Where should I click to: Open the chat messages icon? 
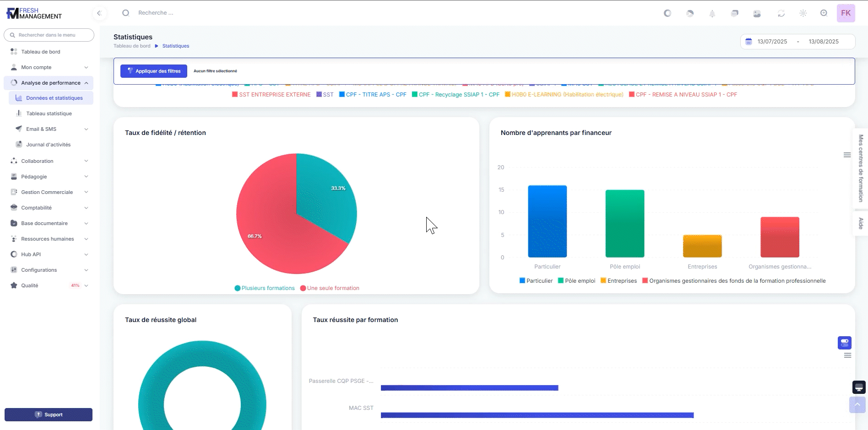734,13
